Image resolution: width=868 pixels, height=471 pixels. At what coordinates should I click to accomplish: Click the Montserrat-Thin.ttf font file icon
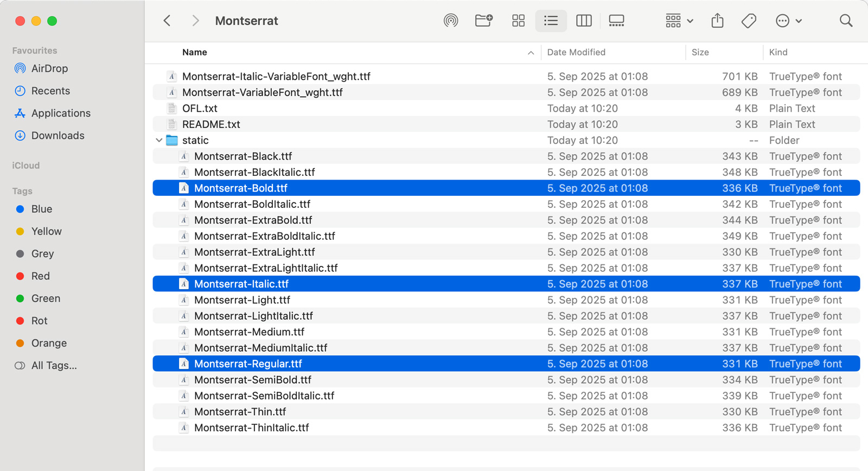pyautogui.click(x=184, y=412)
